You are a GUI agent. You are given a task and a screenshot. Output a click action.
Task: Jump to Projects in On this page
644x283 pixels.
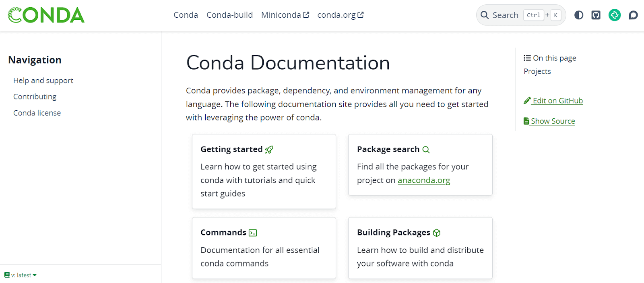pyautogui.click(x=537, y=72)
